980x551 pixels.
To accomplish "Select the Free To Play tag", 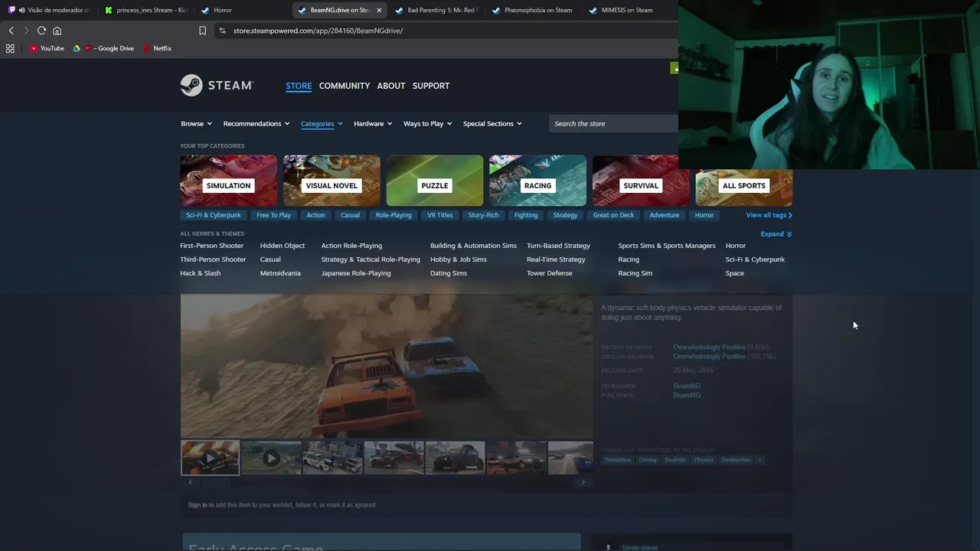I will point(273,215).
